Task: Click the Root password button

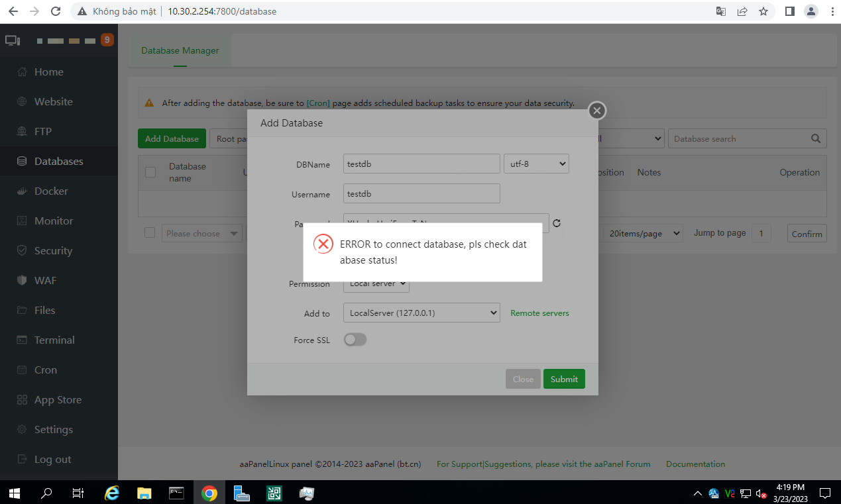Action: tap(229, 138)
